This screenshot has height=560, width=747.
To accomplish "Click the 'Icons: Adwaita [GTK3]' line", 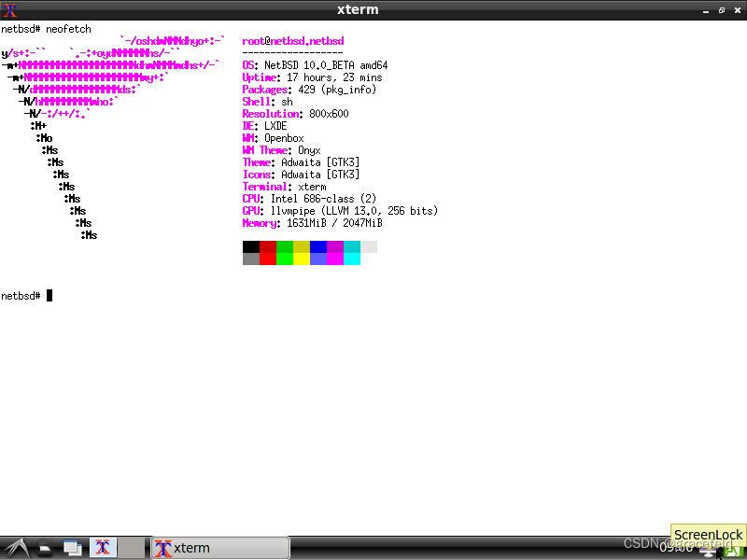I will [301, 175].
